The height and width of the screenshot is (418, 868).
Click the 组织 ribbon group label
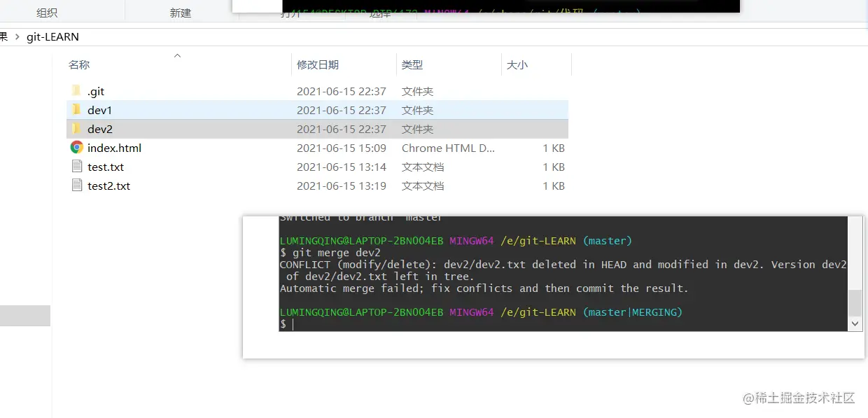[47, 13]
